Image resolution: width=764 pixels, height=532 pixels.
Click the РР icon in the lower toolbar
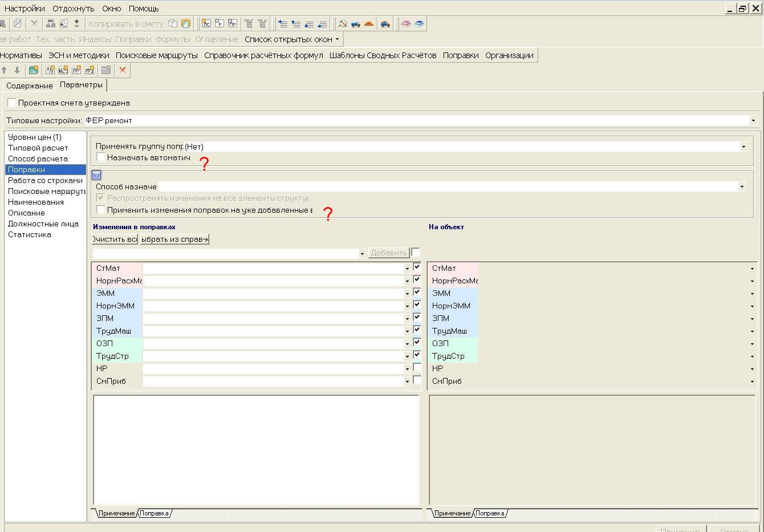click(x=76, y=70)
